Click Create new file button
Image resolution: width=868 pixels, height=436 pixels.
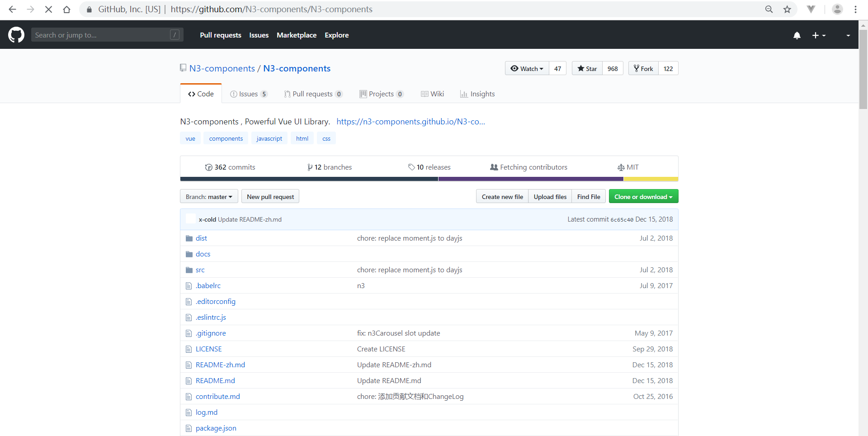click(502, 196)
